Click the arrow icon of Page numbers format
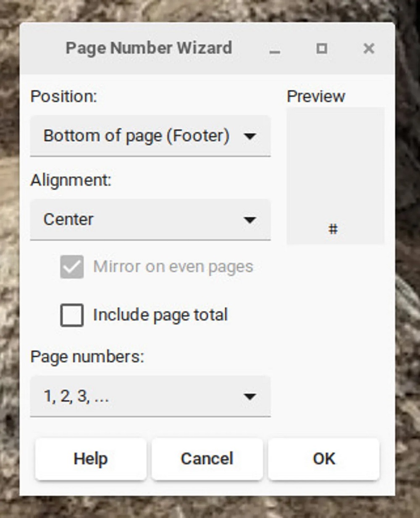Image resolution: width=420 pixels, height=518 pixels. click(x=250, y=396)
